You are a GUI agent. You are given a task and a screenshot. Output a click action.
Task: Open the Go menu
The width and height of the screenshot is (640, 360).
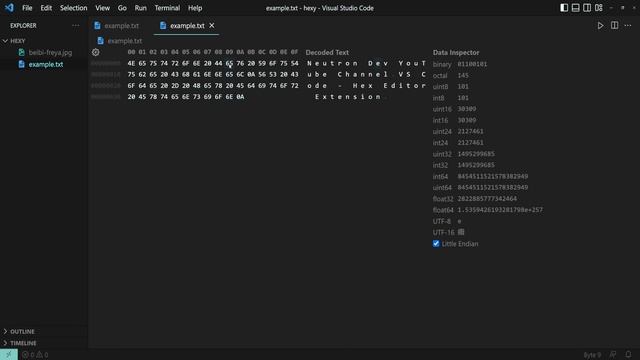[122, 8]
